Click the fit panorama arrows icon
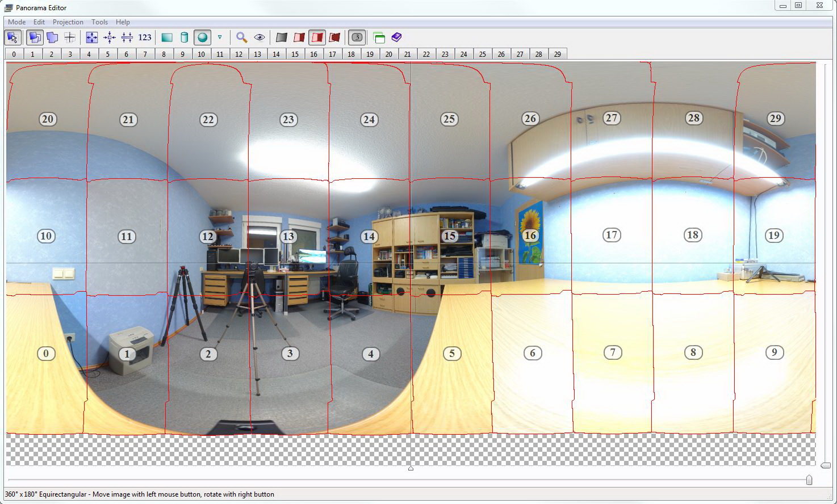Image resolution: width=837 pixels, height=504 pixels. (x=91, y=37)
